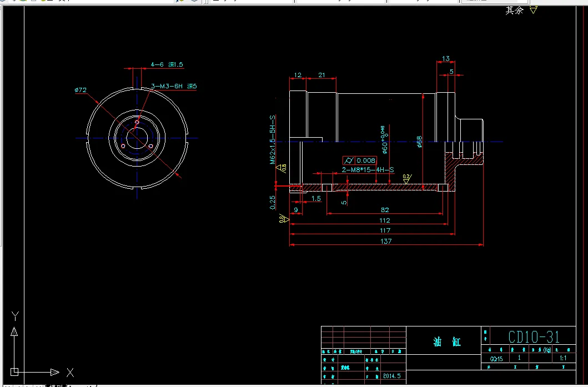Select the 9 dimension at lower left
The height and width of the screenshot is (387, 588).
[x=296, y=210]
